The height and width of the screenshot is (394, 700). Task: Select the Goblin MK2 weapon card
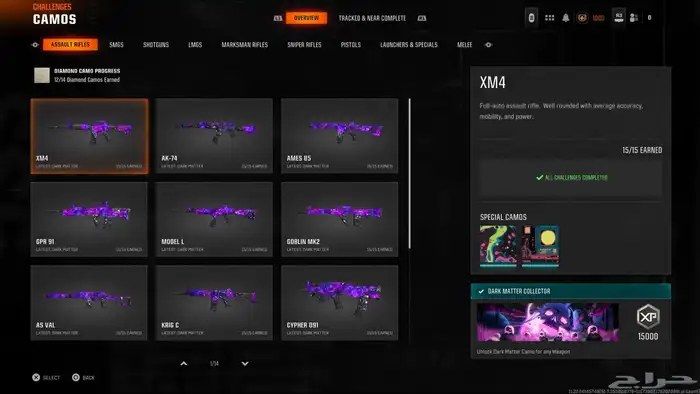340,219
